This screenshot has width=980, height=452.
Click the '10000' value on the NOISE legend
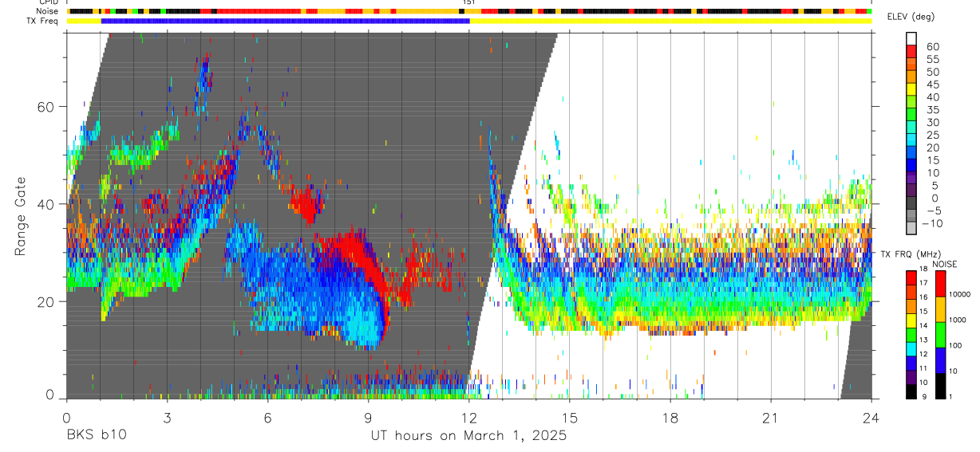coord(962,295)
